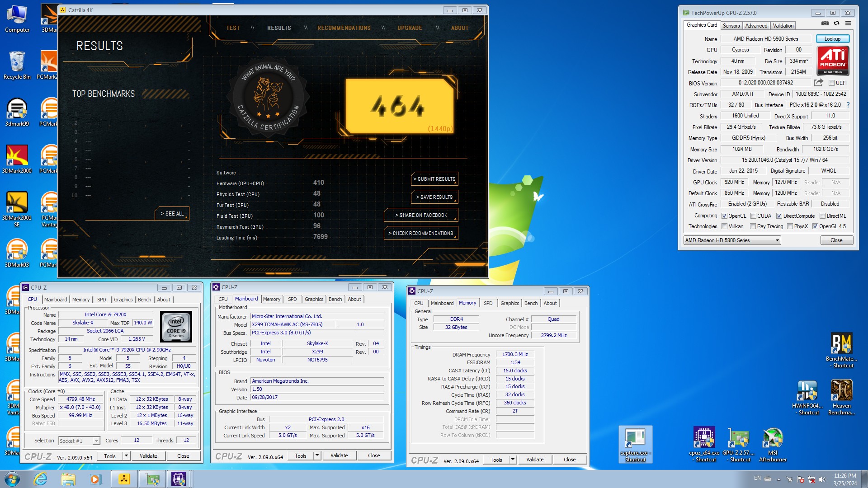Viewport: 868px width, 488px height.
Task: Open UPGRADE tab in Catzilla
Action: [410, 28]
